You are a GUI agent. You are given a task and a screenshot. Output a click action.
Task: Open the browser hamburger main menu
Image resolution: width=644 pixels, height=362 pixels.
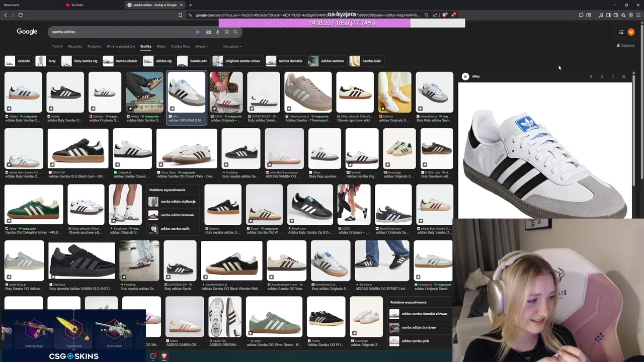(x=639, y=15)
